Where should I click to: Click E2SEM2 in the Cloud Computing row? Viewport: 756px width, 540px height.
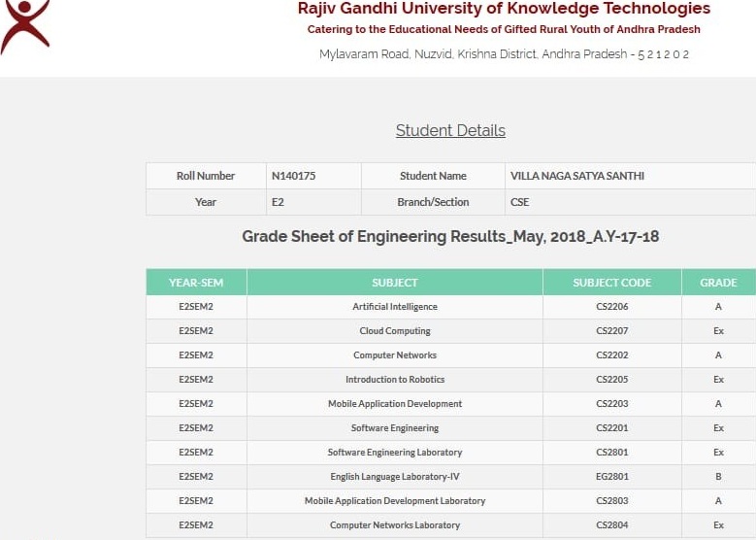(196, 331)
